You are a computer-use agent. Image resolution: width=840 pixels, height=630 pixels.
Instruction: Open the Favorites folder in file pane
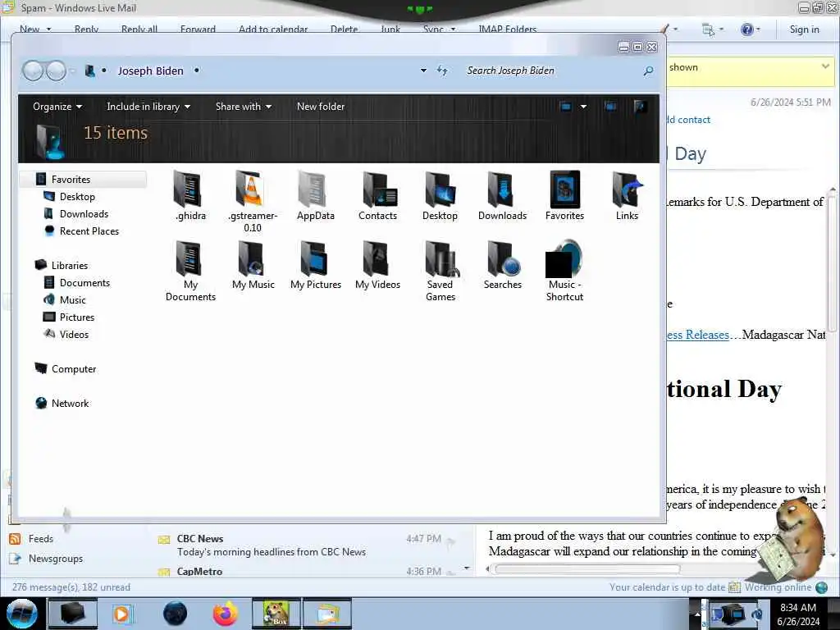[x=564, y=195]
